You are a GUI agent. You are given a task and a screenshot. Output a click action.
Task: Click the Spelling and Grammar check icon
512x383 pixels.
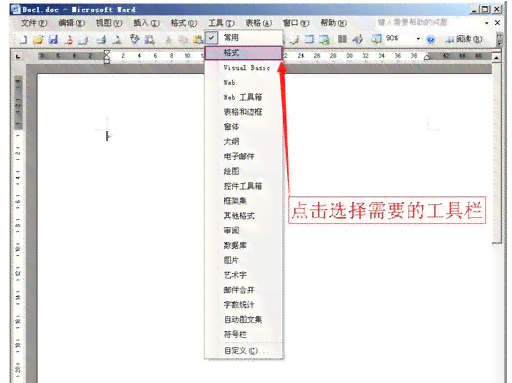pyautogui.click(x=134, y=39)
